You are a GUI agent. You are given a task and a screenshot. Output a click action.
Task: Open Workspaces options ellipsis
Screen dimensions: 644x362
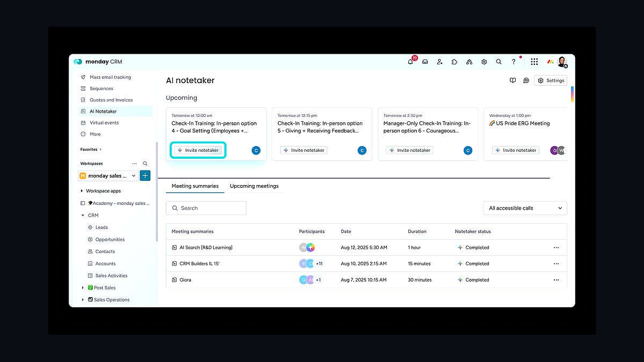pos(135,164)
